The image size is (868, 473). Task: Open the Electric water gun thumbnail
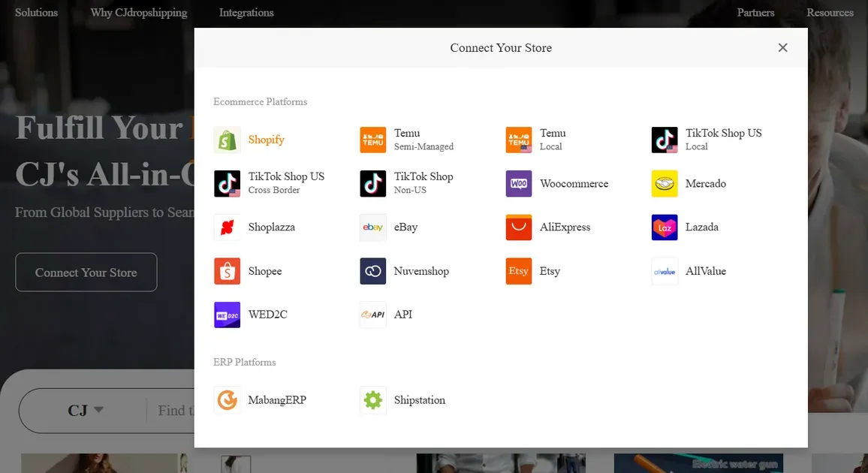698,463
